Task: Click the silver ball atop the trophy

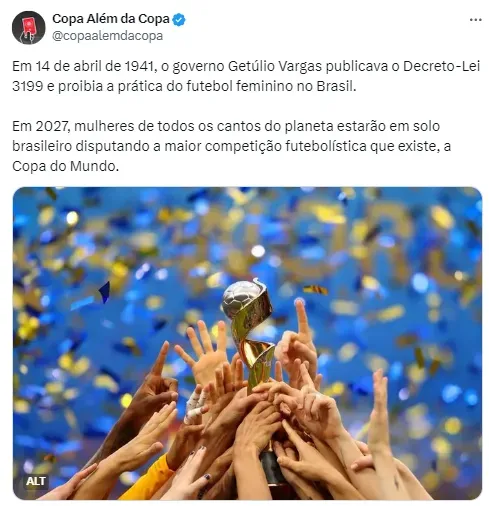Action: point(239,298)
